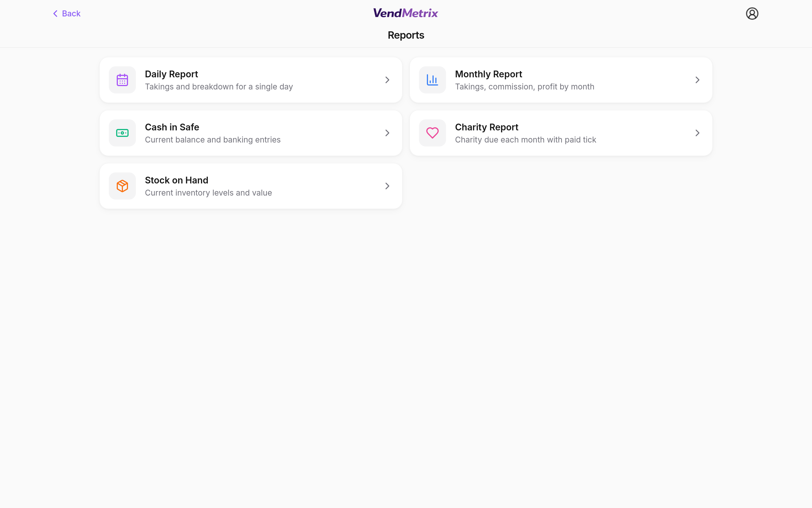Click 'Takings, commission, profit by month' text
Viewport: 812px width, 508px height.
point(524,87)
